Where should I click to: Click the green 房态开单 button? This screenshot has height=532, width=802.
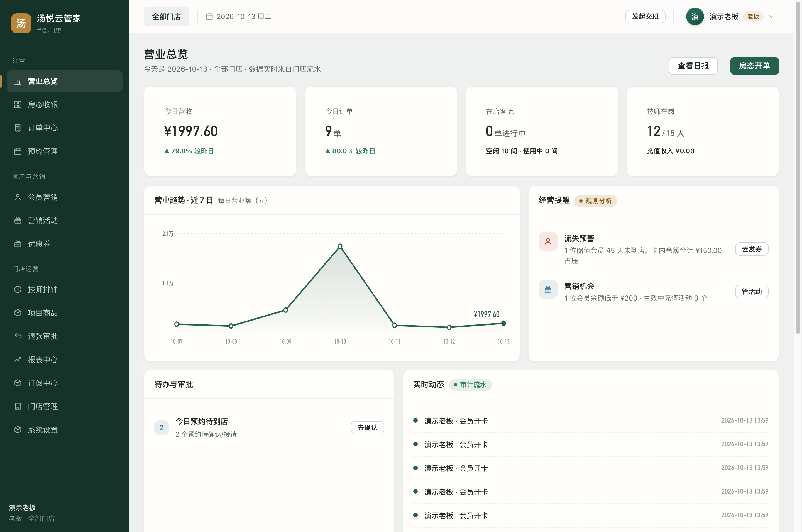tap(754, 66)
